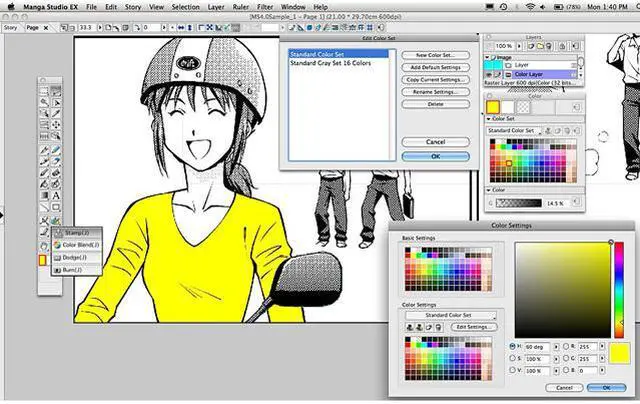Open the layer opacity 100% arrow
Screen dimensions: 640x404
[519, 46]
